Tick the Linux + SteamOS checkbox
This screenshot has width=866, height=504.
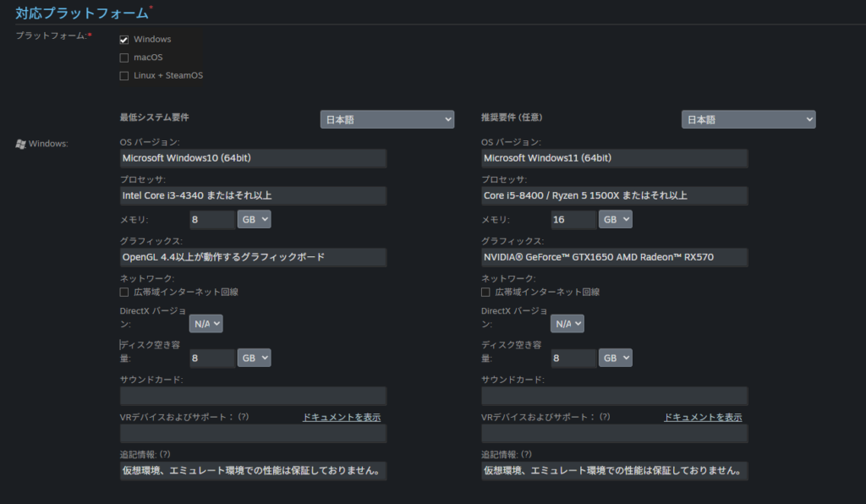(124, 75)
